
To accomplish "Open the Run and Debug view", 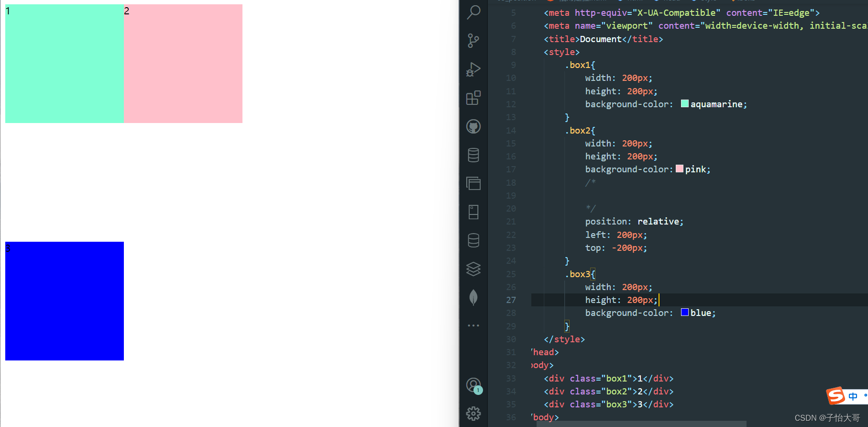I will (473, 69).
